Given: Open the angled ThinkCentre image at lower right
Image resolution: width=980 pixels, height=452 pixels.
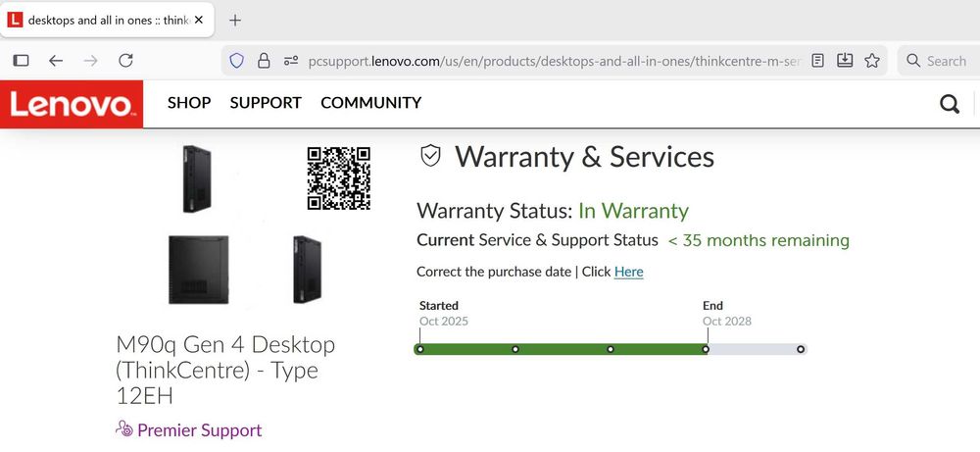Looking at the screenshot, I should click(x=307, y=270).
